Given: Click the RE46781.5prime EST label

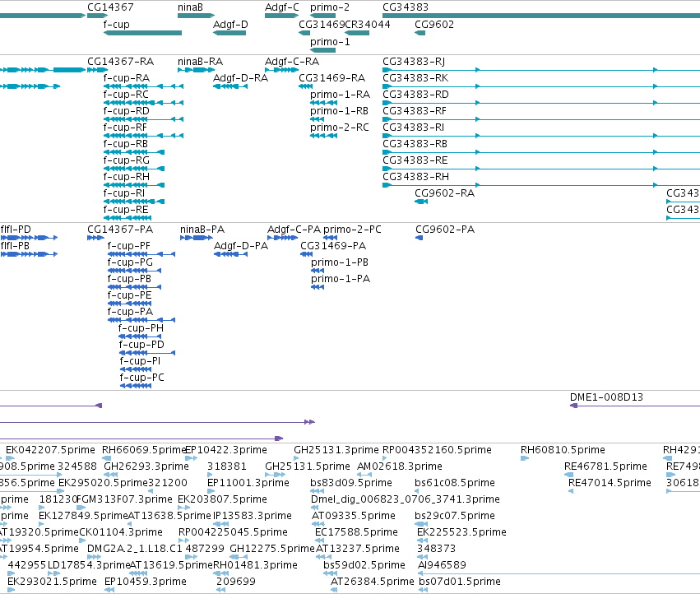Looking at the screenshot, I should (x=605, y=466).
